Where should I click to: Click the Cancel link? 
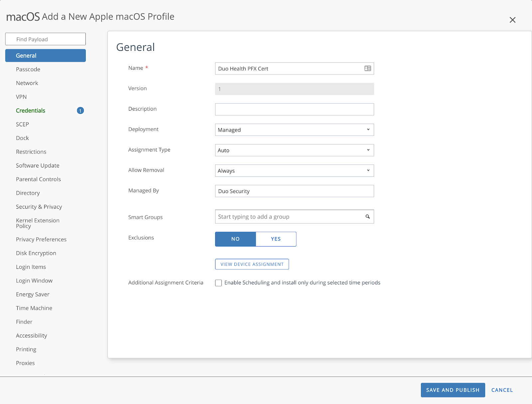[x=502, y=390]
